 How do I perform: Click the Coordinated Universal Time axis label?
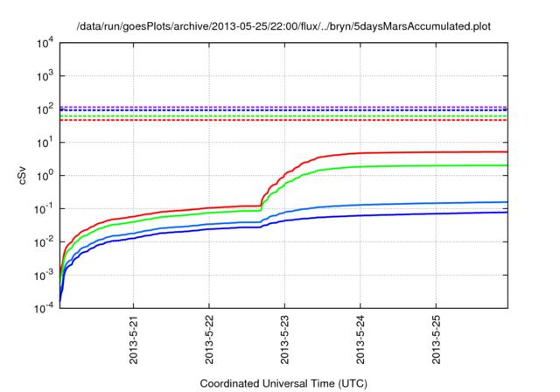click(x=283, y=383)
